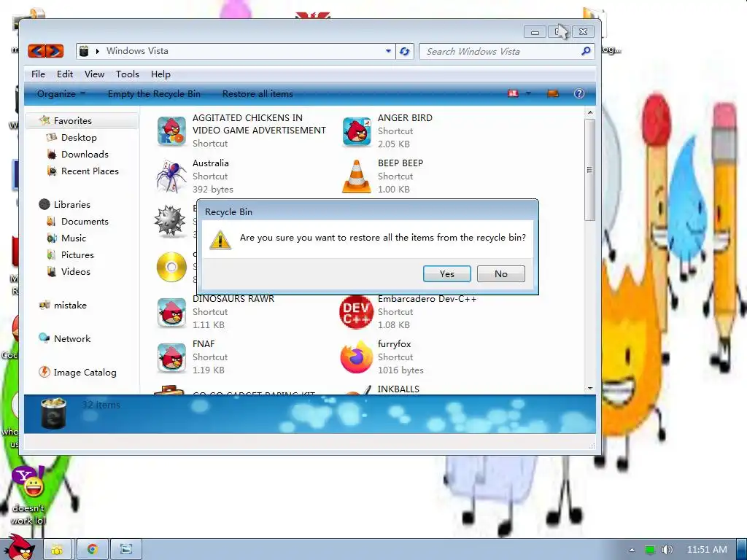Select the furryfox Firefox icon

point(356,357)
